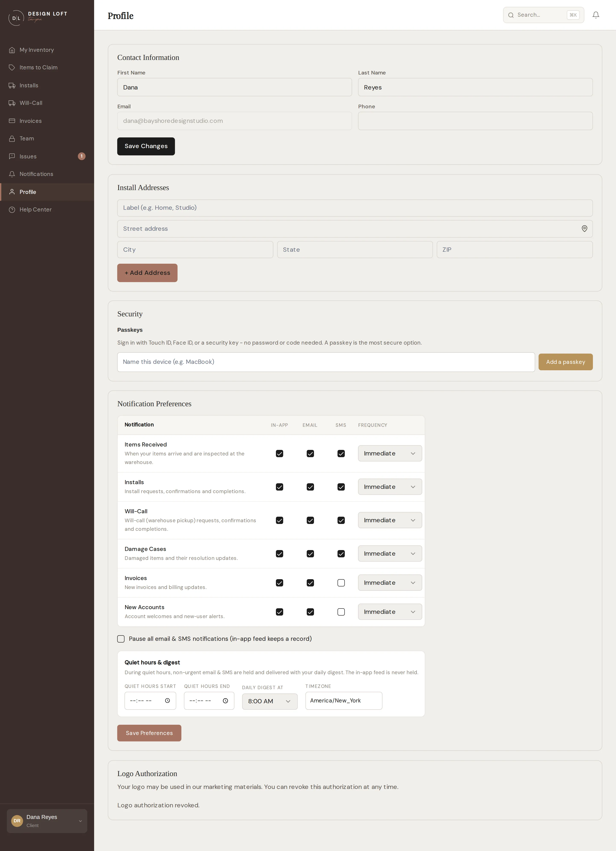Toggle New Accounts Email checkbox
Viewport: 616px width, 851px height.
(x=310, y=612)
